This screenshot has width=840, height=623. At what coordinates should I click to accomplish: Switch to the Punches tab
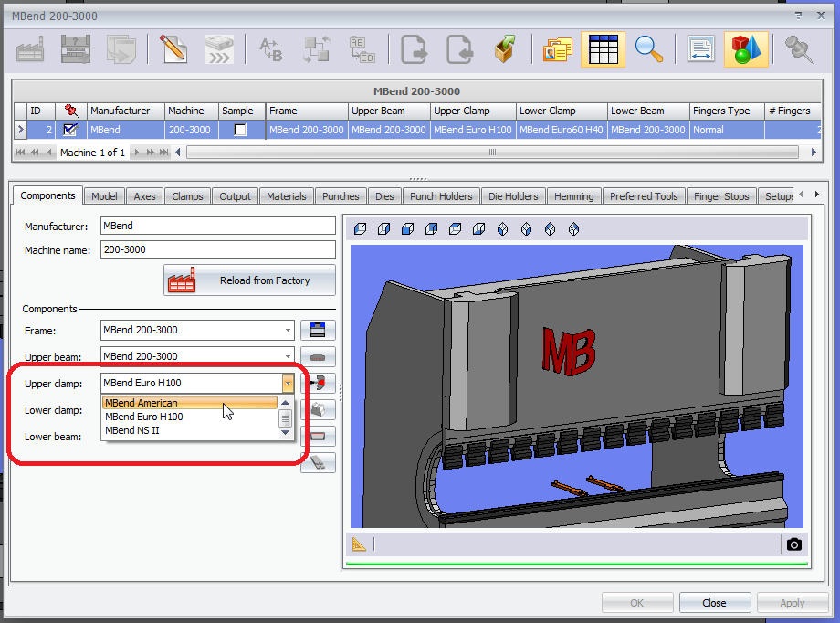point(341,196)
